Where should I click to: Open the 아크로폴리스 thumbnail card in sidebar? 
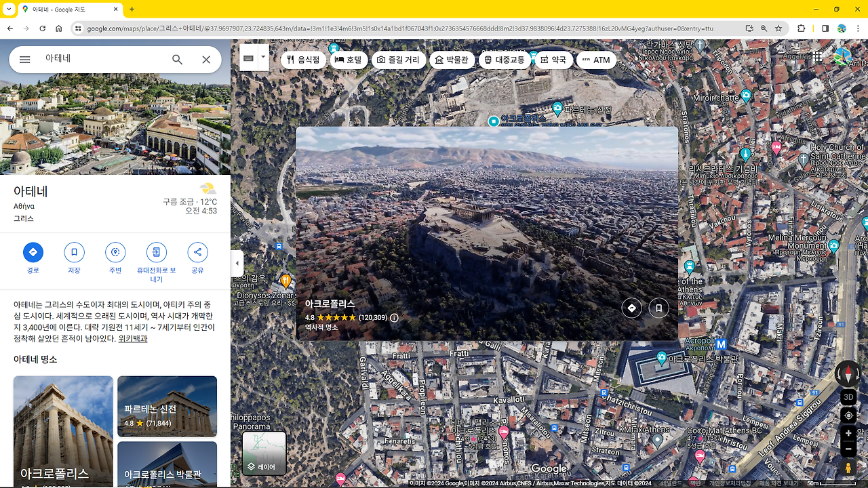pos(63,431)
